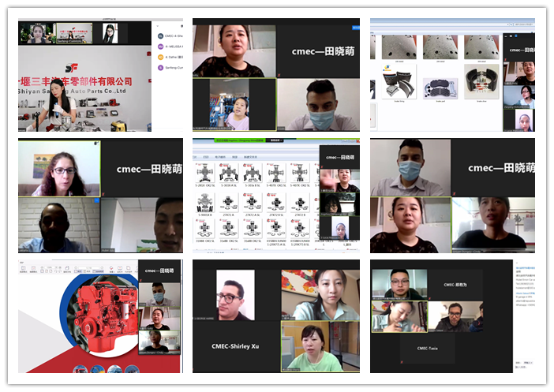Image resolution: width=554 pixels, height=392 pixels.
Task: Click the masked man tile beside warehouse woman
Action: 318,105
